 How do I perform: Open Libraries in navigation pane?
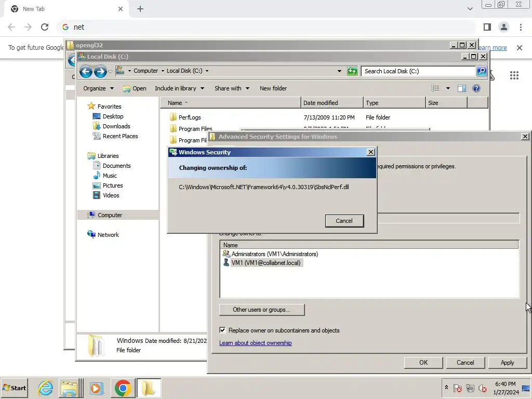tap(103, 156)
